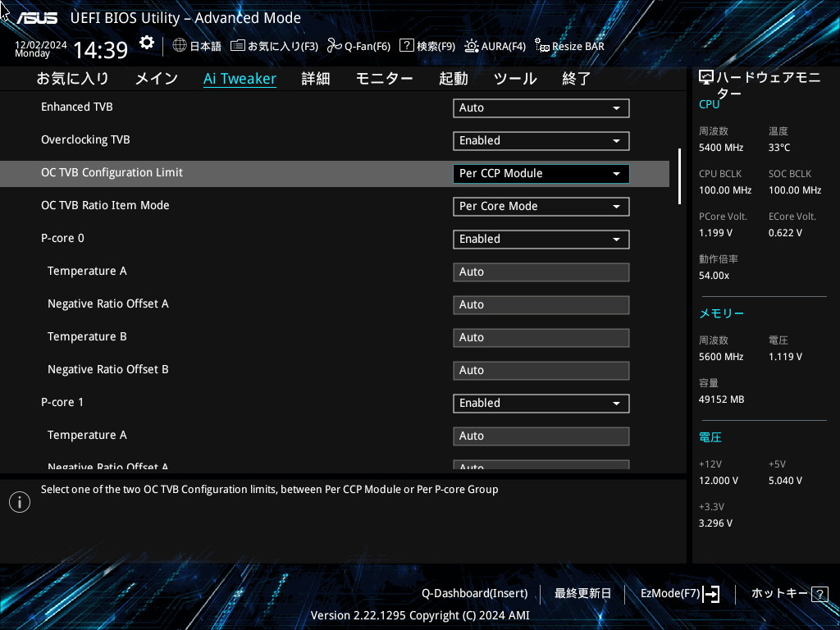The width and height of the screenshot is (840, 630).
Task: Click Q-Fan(F6) toolbar text
Action: tap(367, 47)
